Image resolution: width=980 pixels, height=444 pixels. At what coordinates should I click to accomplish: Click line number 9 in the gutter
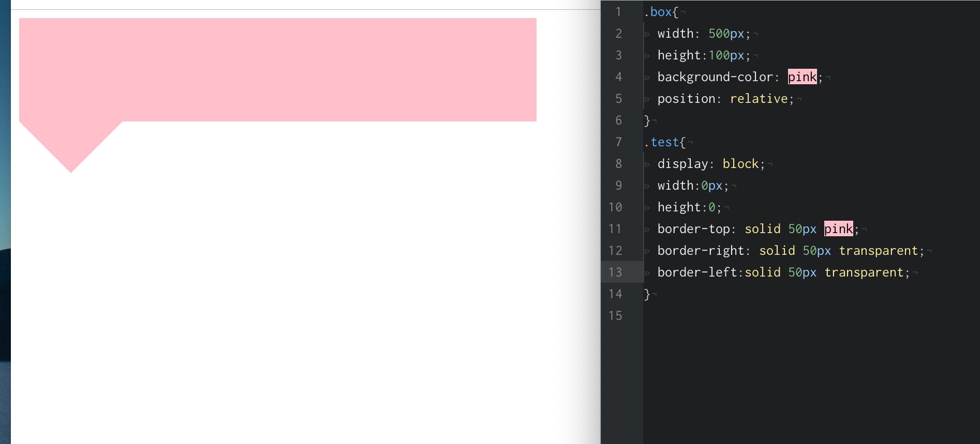(x=618, y=186)
